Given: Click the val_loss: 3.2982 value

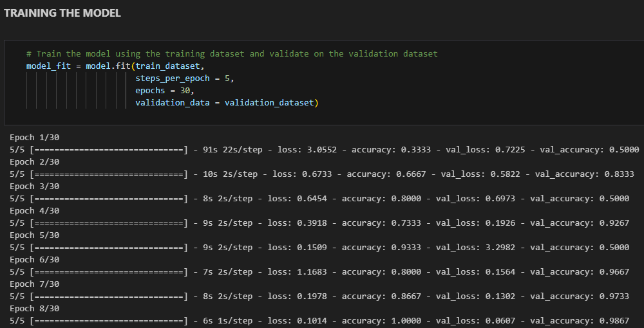Looking at the screenshot, I should coord(475,247).
